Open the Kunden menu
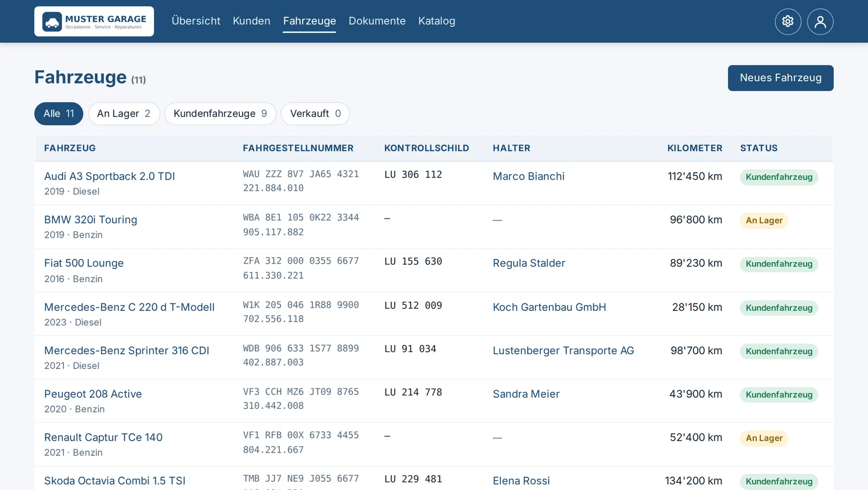 click(251, 21)
